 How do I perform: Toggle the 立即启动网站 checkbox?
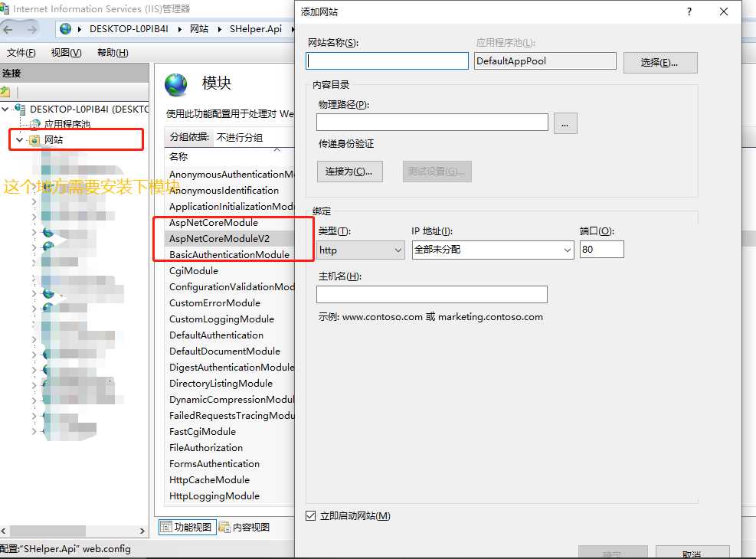(x=310, y=515)
